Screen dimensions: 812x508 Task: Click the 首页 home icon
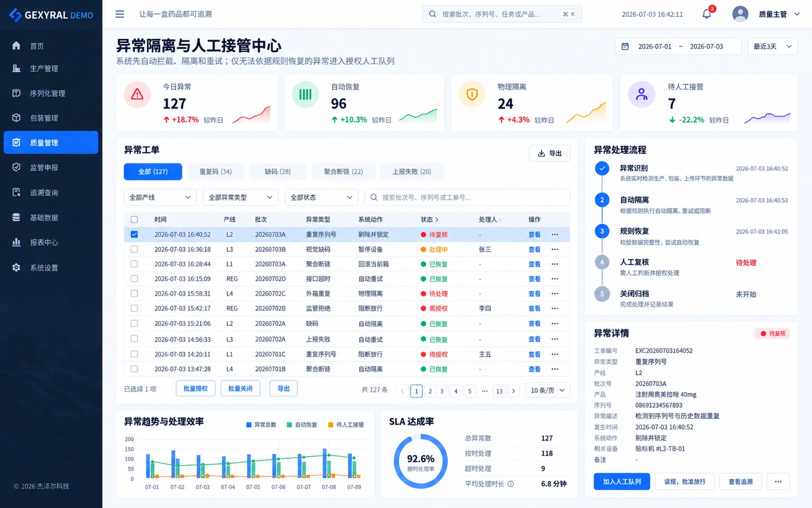pos(16,46)
